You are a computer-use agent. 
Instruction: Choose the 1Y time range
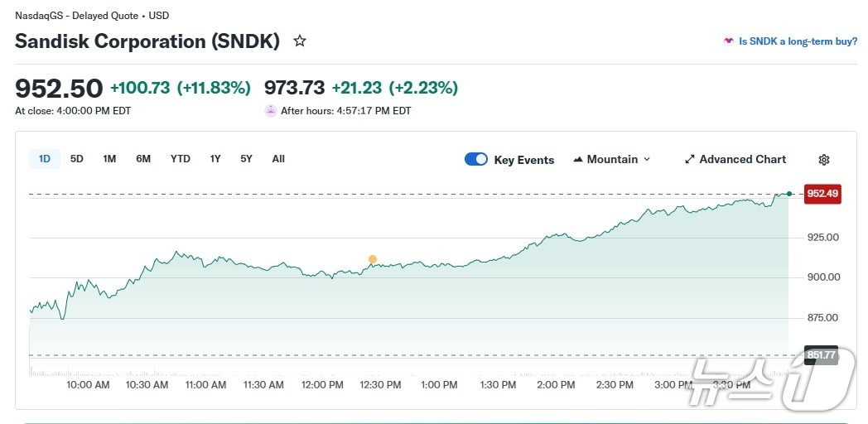(215, 159)
